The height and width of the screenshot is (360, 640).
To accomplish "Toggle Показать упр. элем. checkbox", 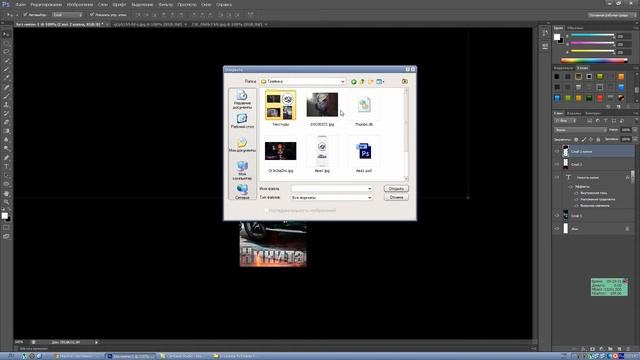I will click(x=92, y=15).
